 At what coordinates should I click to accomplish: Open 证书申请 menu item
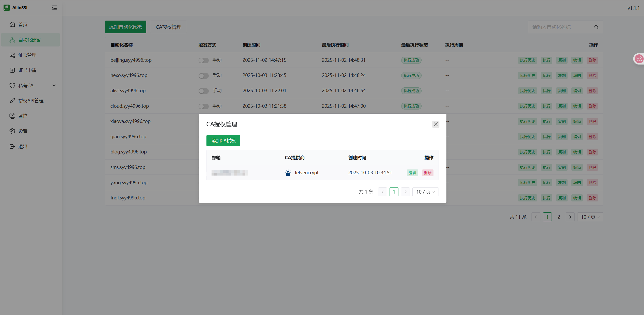tap(27, 70)
